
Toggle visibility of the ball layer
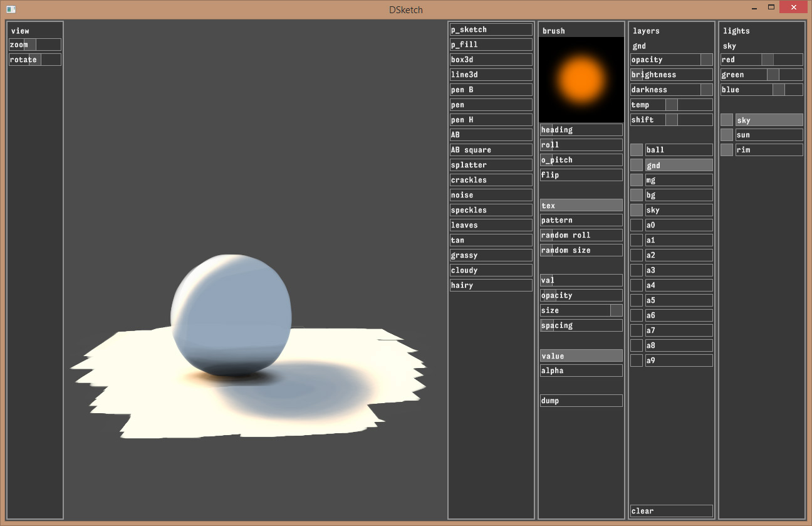coord(636,150)
